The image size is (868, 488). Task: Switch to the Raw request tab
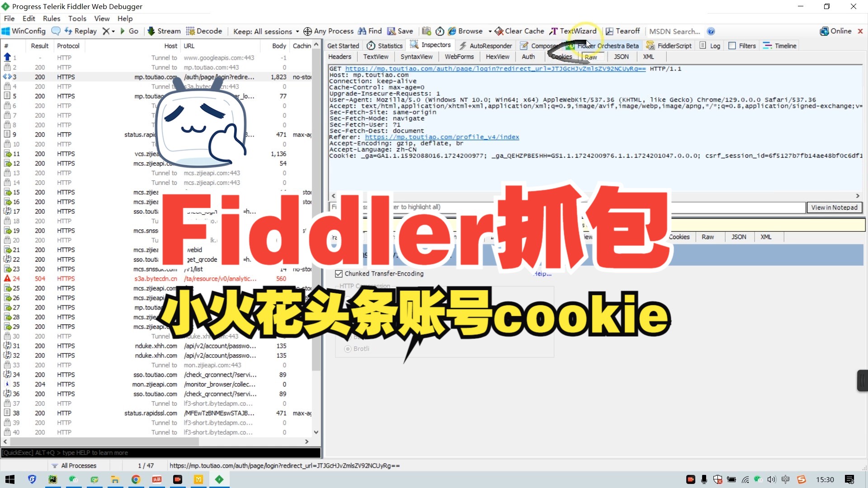(591, 56)
